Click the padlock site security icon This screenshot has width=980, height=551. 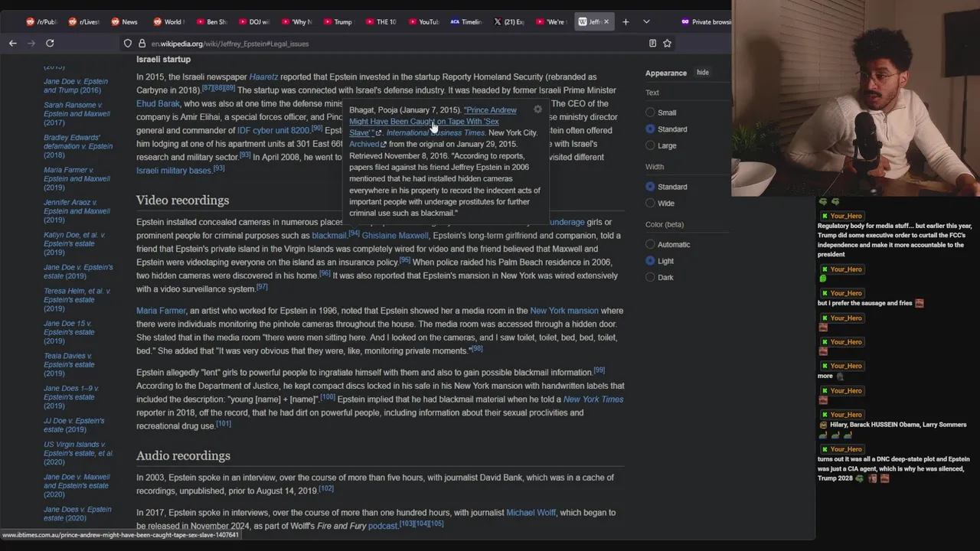(x=142, y=44)
